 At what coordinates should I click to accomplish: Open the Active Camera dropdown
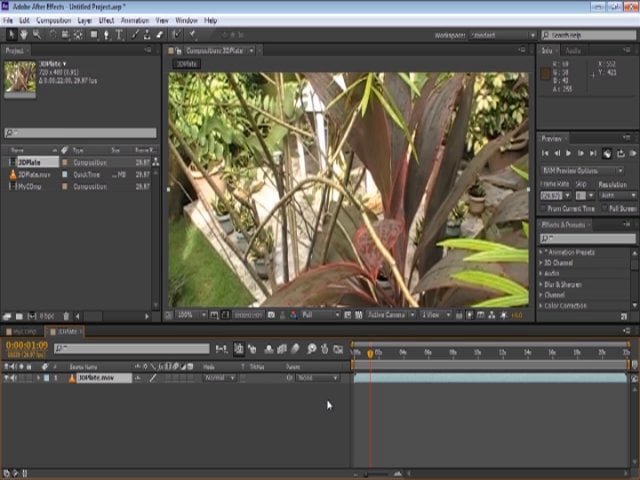[391, 315]
